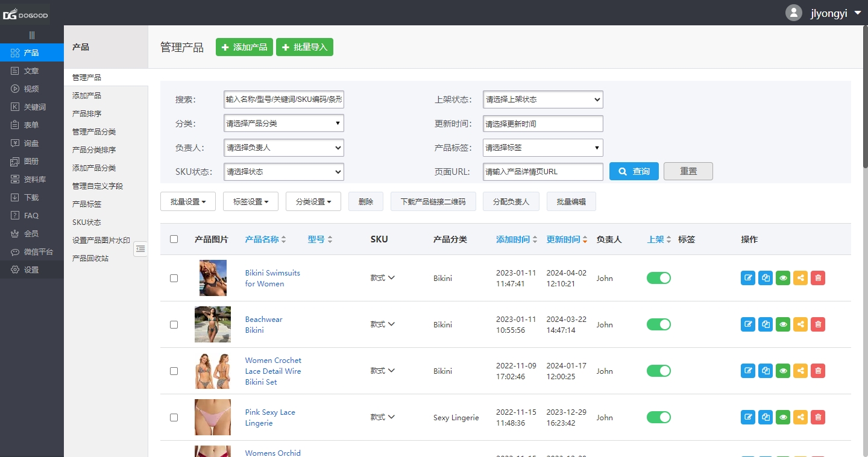Click the delete trash icon for Beachwear Bikini
The height and width of the screenshot is (457, 868).
pyautogui.click(x=817, y=324)
